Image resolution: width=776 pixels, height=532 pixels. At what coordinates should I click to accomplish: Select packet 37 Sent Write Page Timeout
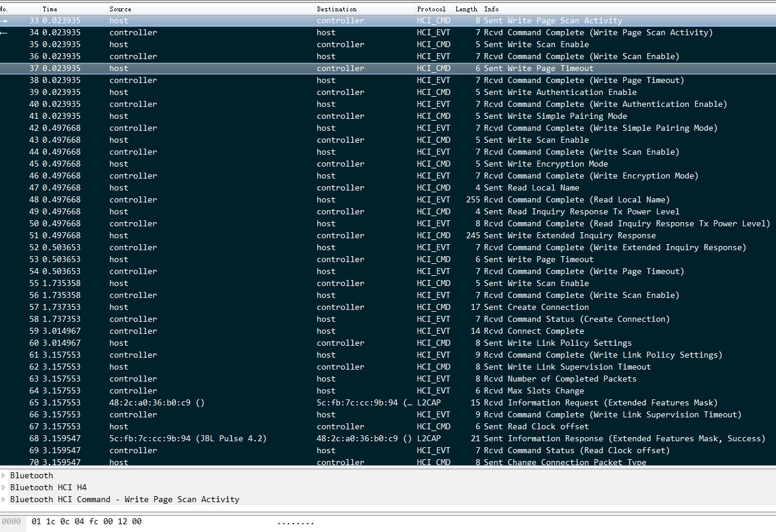pyautogui.click(x=388, y=69)
